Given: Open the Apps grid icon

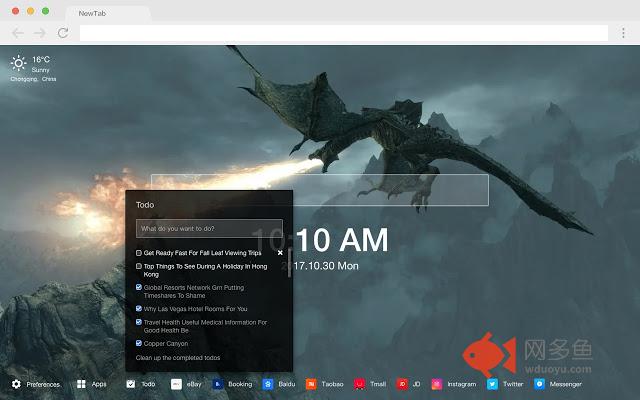Looking at the screenshot, I should pos(81,384).
